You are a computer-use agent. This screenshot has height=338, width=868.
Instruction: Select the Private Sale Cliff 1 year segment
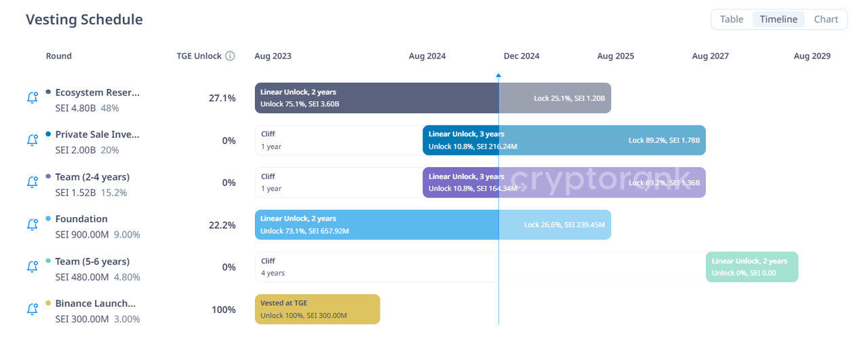coord(339,140)
